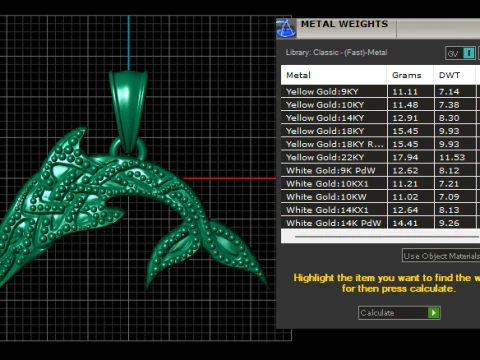Click the pendant bail loop
480x360 pixels.
click(128, 112)
